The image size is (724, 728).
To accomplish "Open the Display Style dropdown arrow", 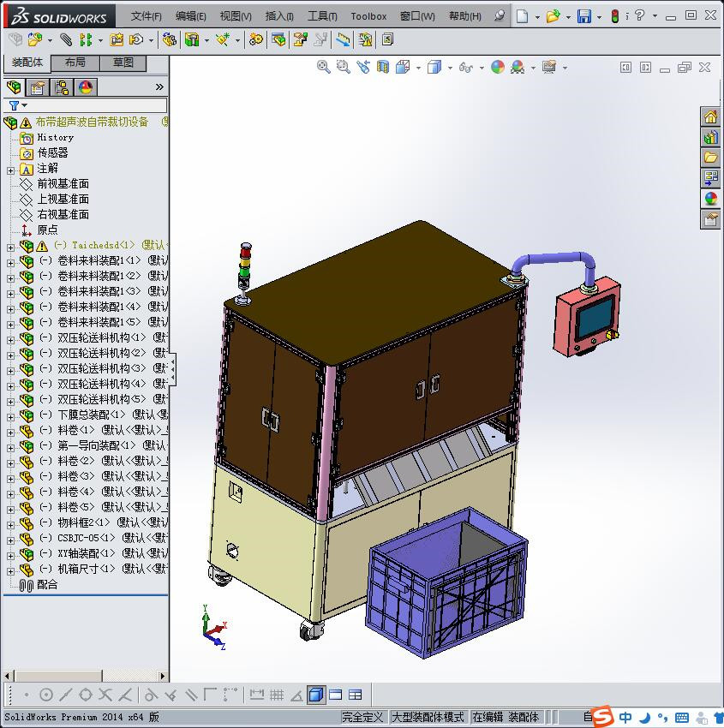I will click(x=450, y=69).
